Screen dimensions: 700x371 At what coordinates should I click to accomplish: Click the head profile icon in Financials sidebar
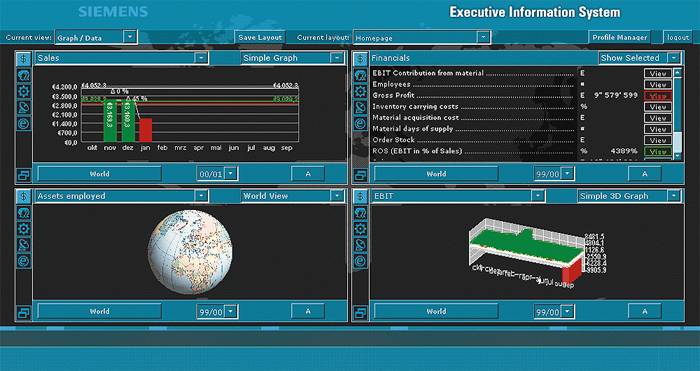(360, 75)
